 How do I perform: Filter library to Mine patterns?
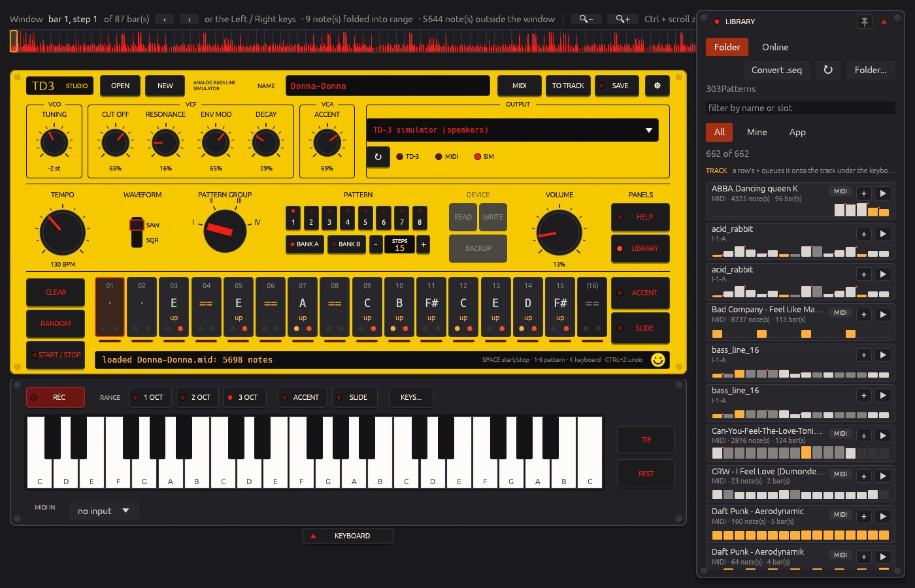(757, 132)
